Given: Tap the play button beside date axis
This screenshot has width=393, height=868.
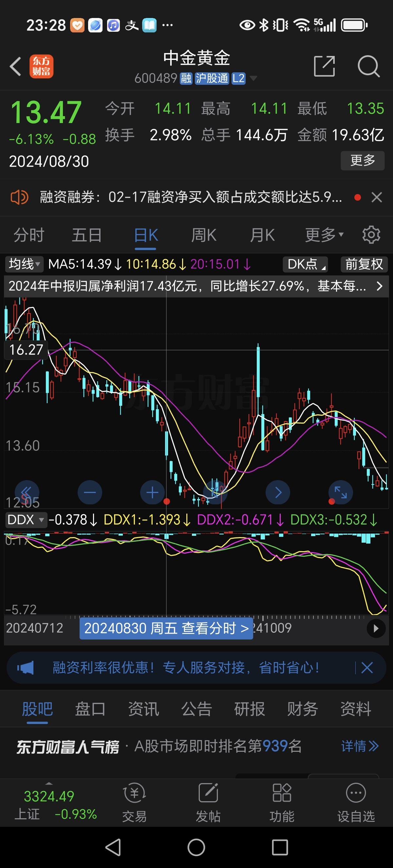Looking at the screenshot, I should pos(376,628).
